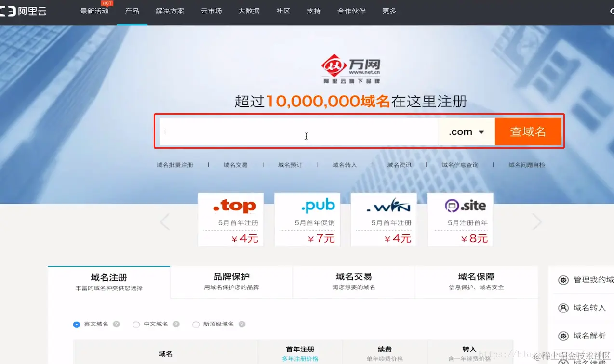Click 社区 in the top navigation
The width and height of the screenshot is (614, 364).
point(283,11)
